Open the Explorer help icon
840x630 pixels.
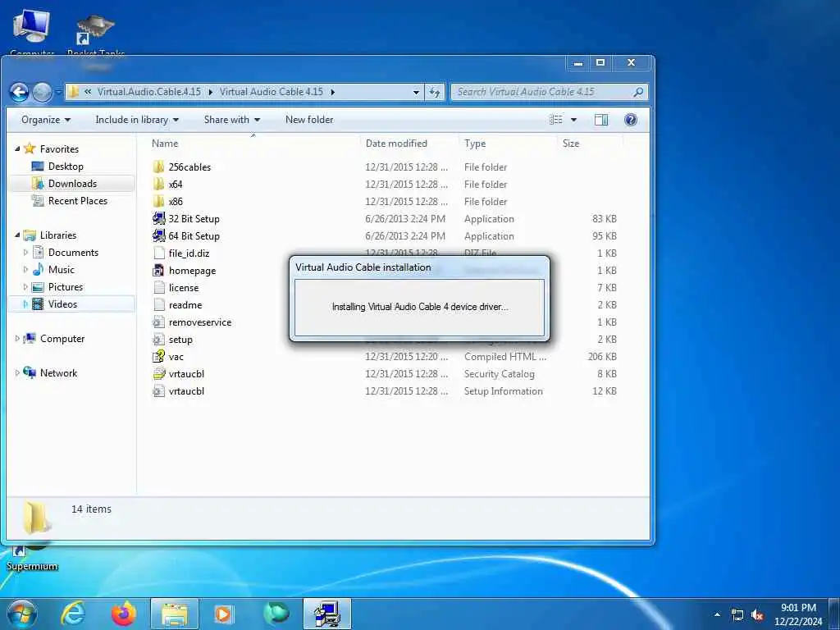click(631, 120)
